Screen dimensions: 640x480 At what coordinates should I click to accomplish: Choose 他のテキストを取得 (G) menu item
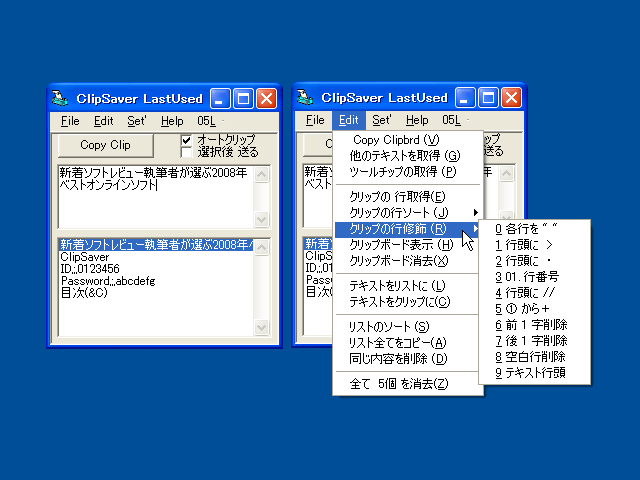point(407,156)
